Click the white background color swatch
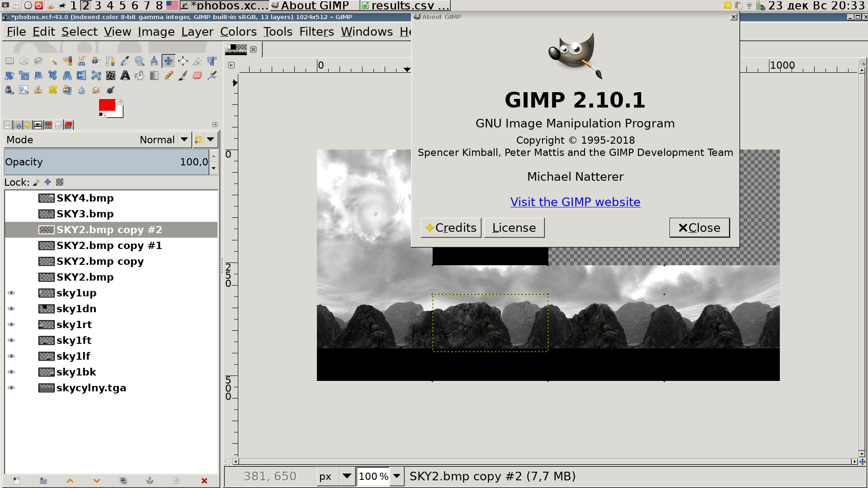This screenshot has width=868, height=488. [118, 113]
